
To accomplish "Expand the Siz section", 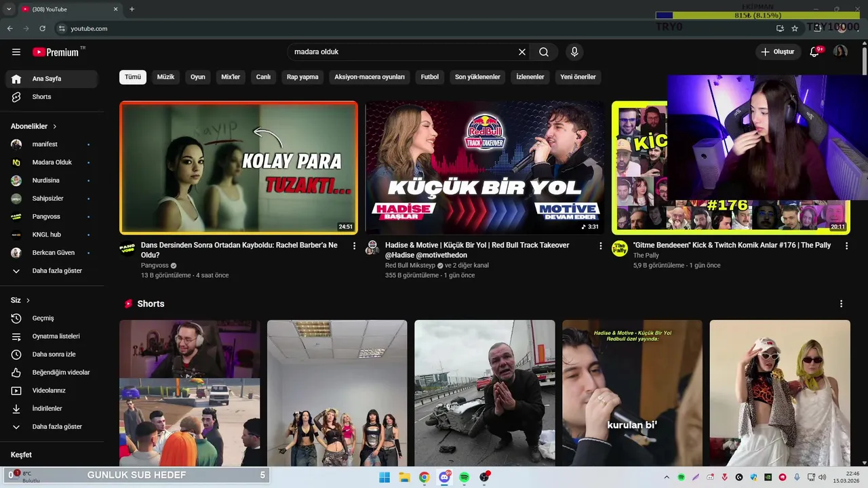I will click(x=20, y=300).
